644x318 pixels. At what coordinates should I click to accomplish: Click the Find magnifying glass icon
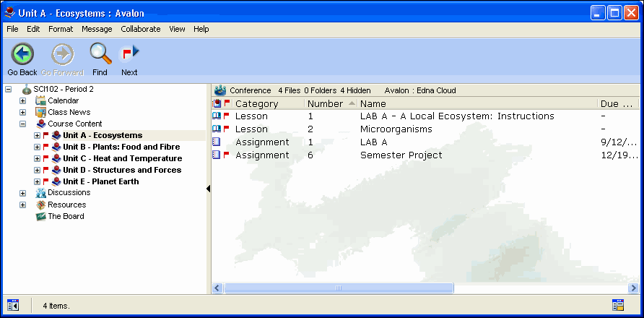pyautogui.click(x=100, y=54)
